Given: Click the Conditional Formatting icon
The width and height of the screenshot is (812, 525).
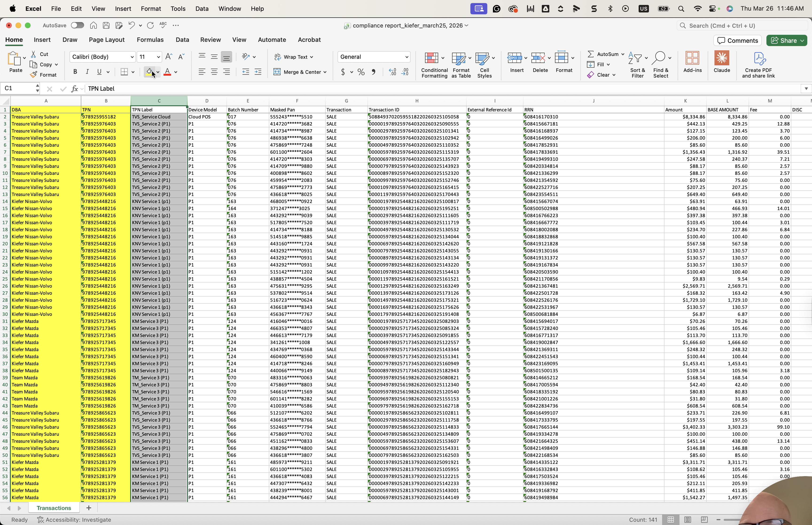Looking at the screenshot, I should point(431,58).
